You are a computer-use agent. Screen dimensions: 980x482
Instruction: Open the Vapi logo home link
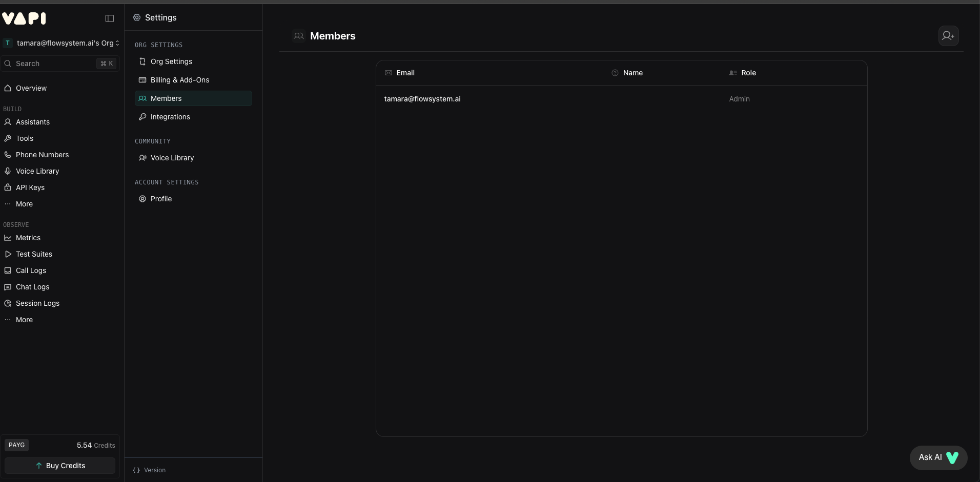(x=24, y=18)
